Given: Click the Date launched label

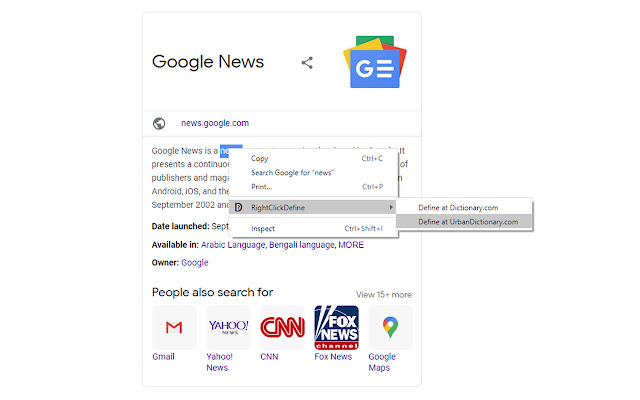Looking at the screenshot, I should coord(180,226).
